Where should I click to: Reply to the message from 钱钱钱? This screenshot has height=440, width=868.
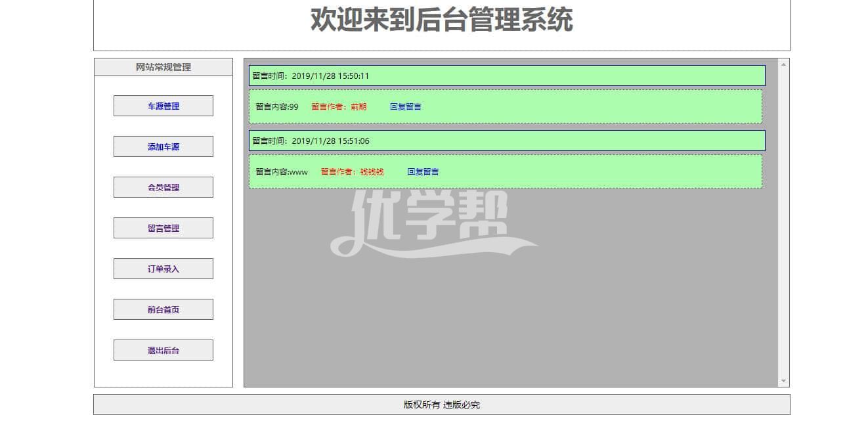(423, 171)
